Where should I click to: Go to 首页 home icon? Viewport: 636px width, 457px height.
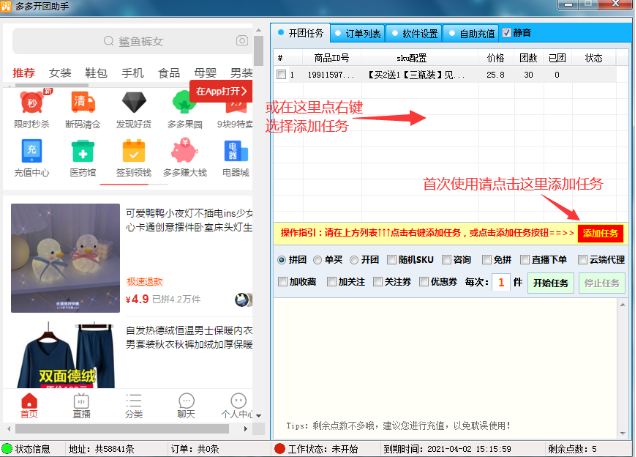(x=29, y=401)
